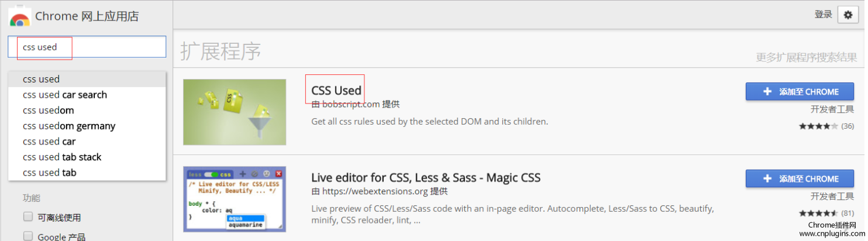Click the Magic CSS description text
The width and height of the screenshot is (868, 241).
click(512, 214)
